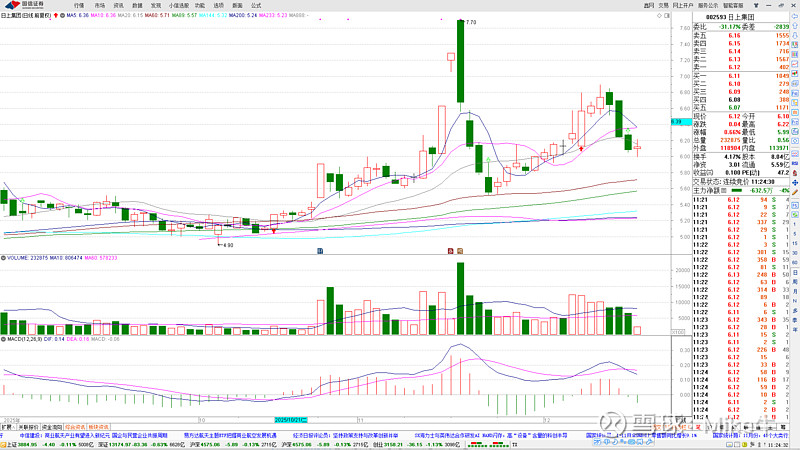Click the VOLUME indicator settings circle
This screenshot has width=800, height=450.
tap(3, 258)
